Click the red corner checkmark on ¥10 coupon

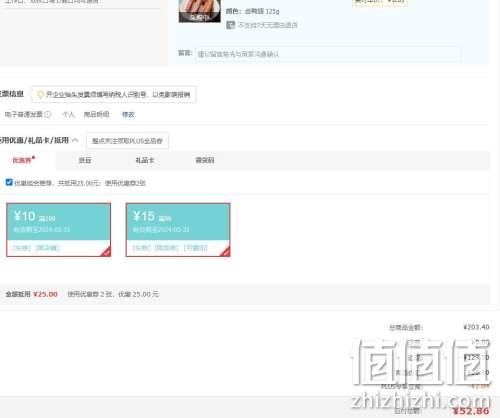[106, 252]
